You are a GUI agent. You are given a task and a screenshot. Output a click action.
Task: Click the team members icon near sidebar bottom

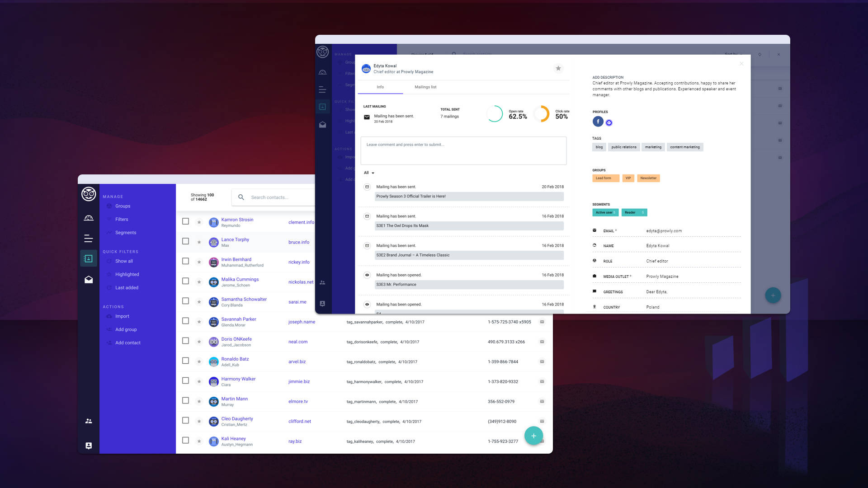89,421
